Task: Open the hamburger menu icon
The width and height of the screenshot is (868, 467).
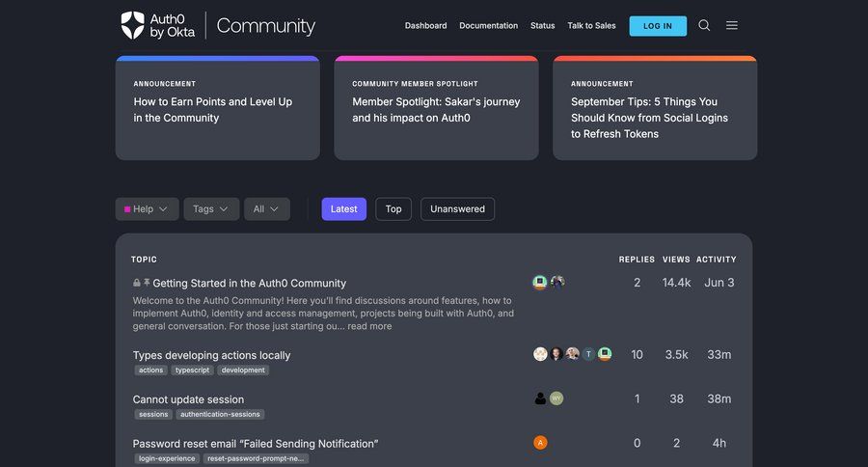Action: coord(732,25)
